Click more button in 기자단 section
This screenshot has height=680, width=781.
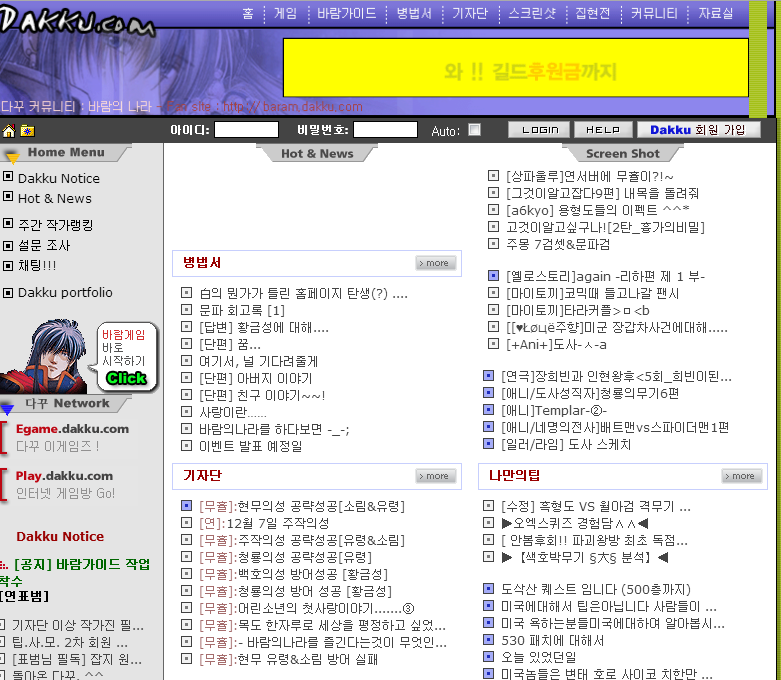tap(436, 476)
